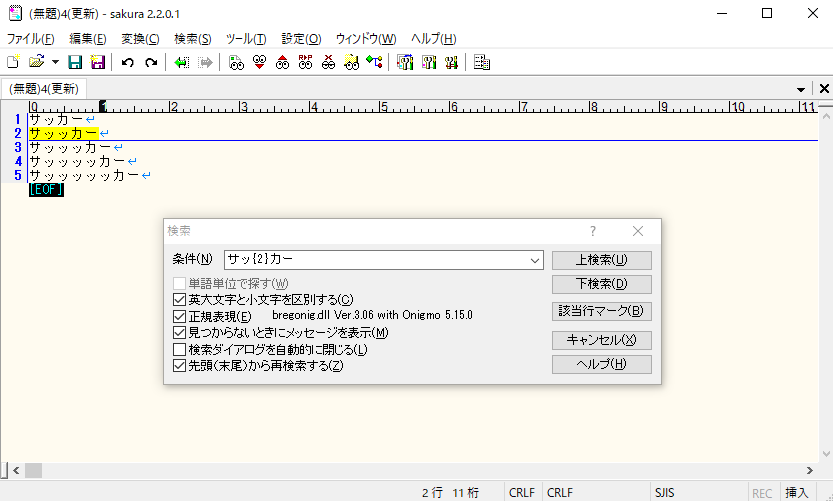
Task: Click the New file toolbar icon
Action: [x=13, y=62]
